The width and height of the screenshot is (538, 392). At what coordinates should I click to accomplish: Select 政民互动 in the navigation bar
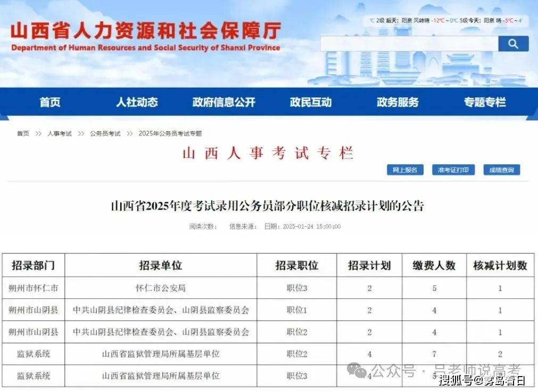click(x=311, y=102)
